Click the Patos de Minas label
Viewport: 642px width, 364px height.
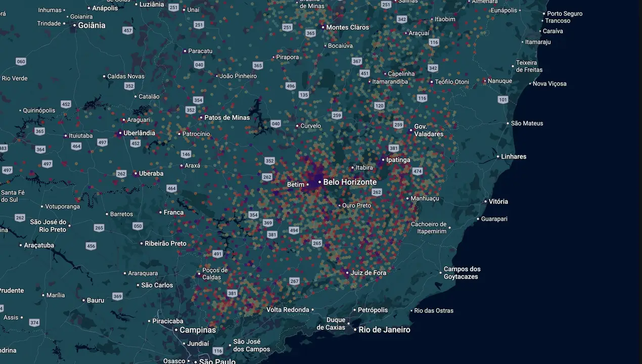tap(227, 117)
